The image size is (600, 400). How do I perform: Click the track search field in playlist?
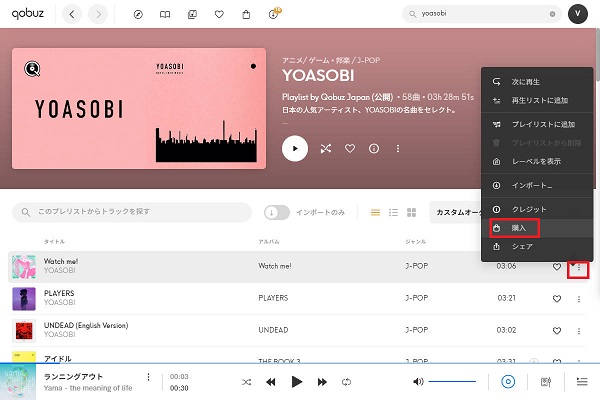coord(132,212)
